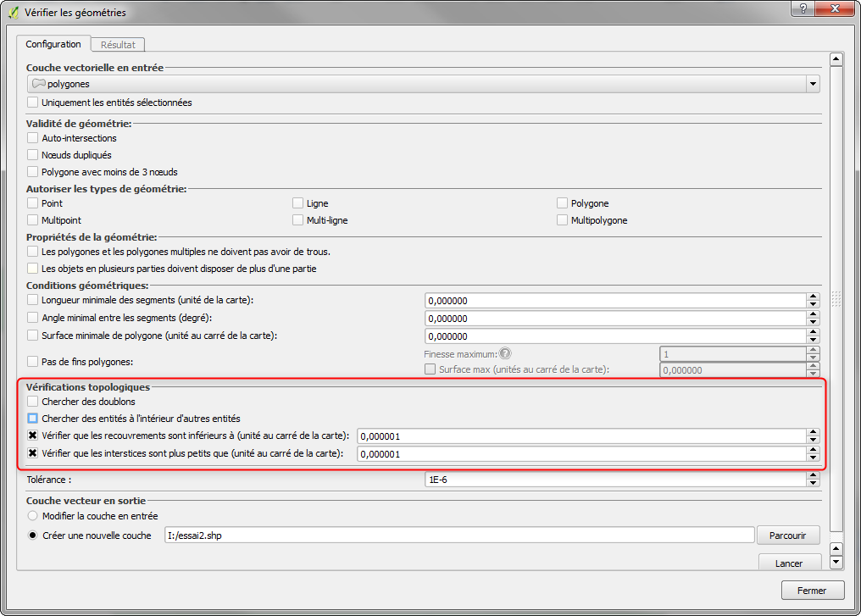Click the vertical scrollbar thumb
The height and width of the screenshot is (616, 861).
836,298
